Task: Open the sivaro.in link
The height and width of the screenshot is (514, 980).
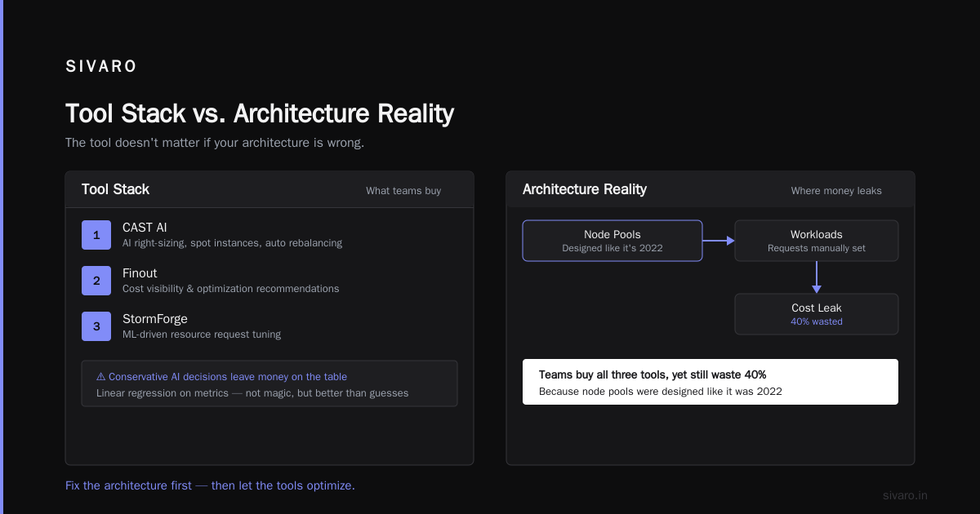Action: click(x=905, y=495)
